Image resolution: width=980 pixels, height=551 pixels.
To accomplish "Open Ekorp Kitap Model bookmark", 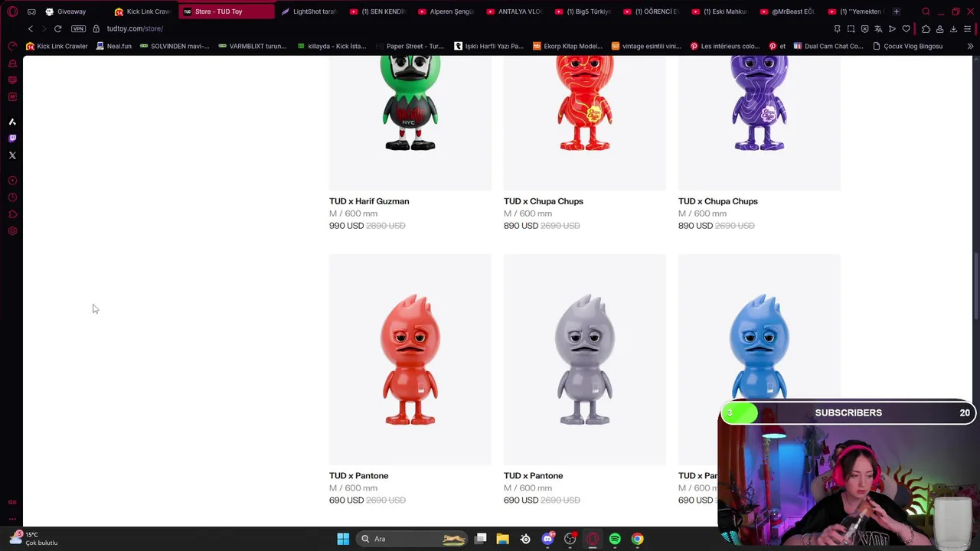I will tap(567, 46).
